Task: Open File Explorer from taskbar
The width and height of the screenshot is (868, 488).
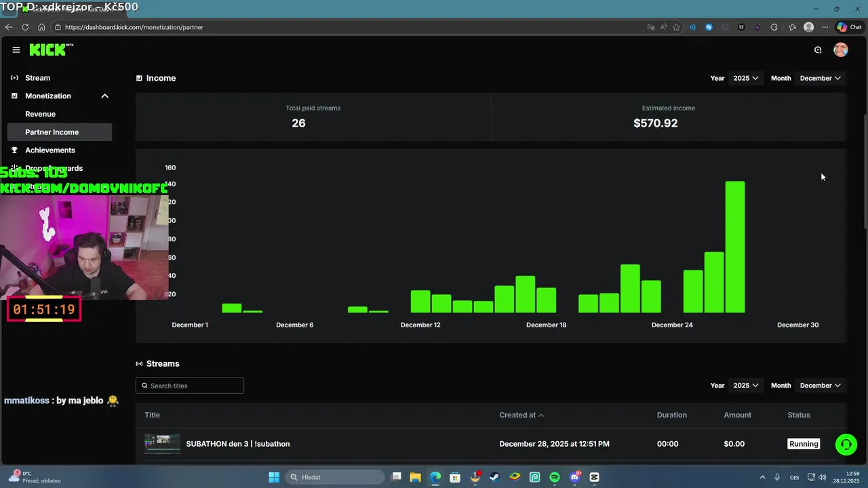Action: pyautogui.click(x=416, y=477)
